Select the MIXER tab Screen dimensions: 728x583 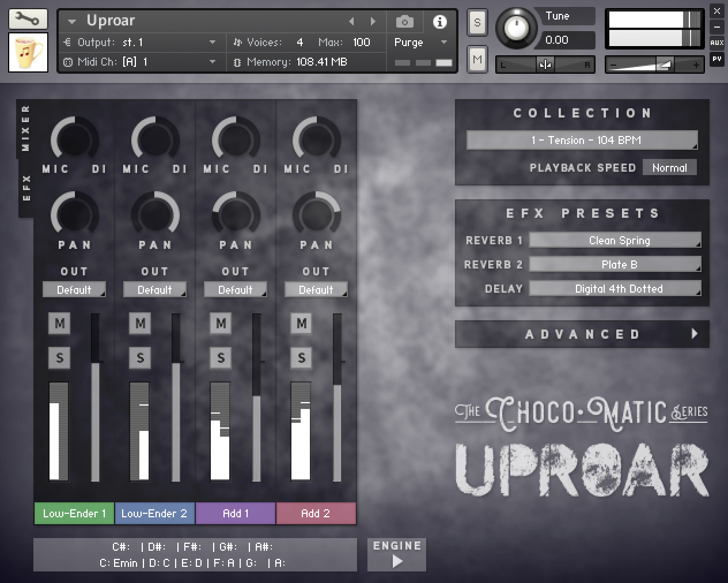[26, 128]
